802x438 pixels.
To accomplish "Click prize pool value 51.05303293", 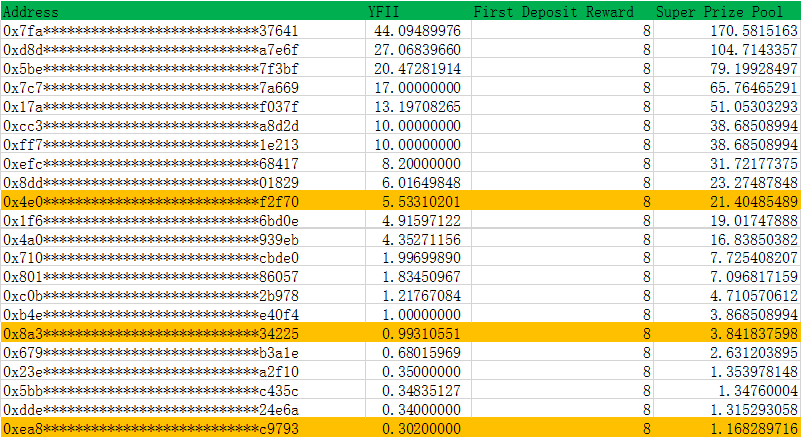I will [754, 106].
